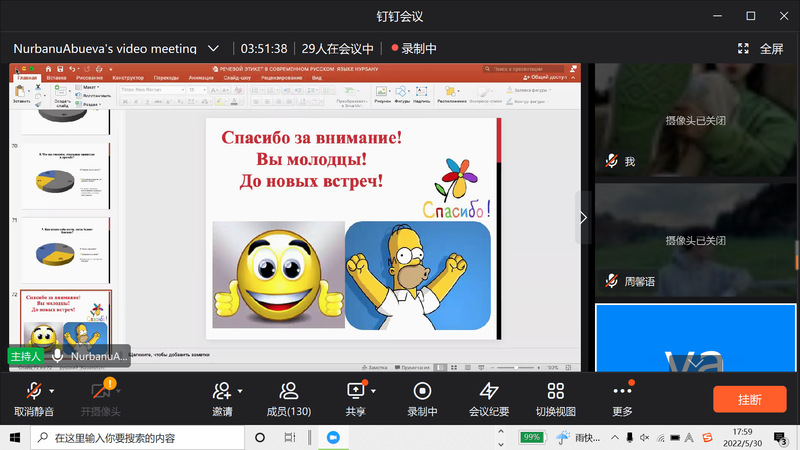Open the Рисование tab in shared PowerPoint
The width and height of the screenshot is (800, 450).
click(89, 78)
